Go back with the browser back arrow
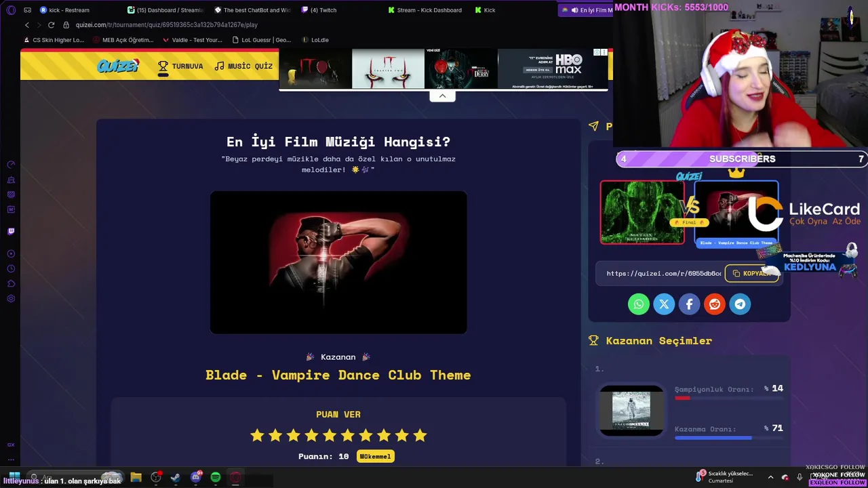 (27, 25)
